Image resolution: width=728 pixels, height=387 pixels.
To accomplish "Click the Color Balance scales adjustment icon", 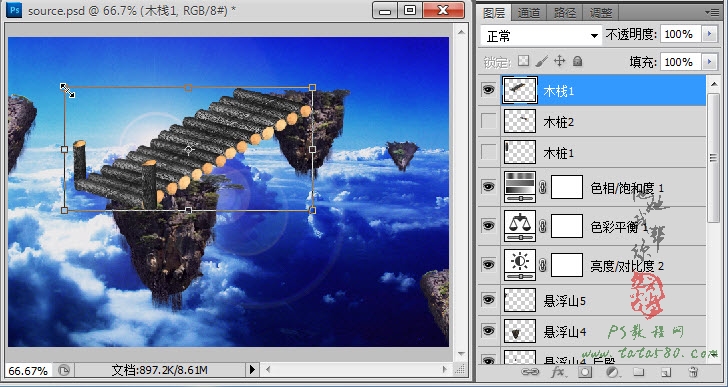I will [x=520, y=226].
